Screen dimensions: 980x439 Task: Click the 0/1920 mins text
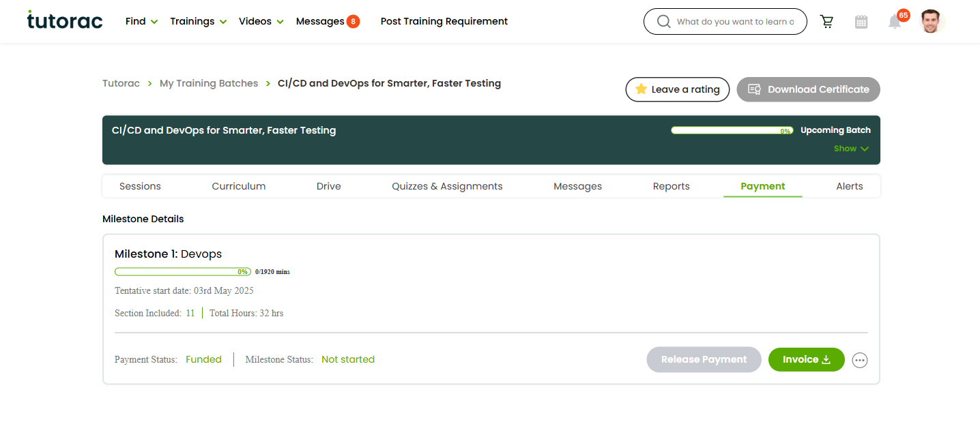click(x=272, y=271)
